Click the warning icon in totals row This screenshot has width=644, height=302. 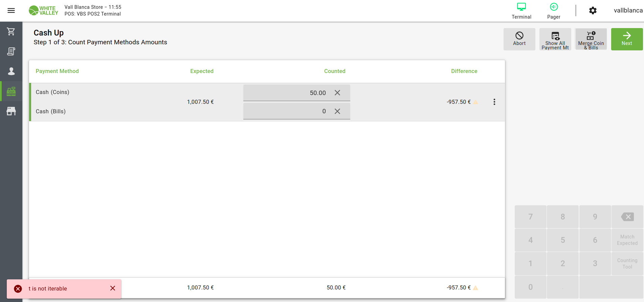point(475,288)
